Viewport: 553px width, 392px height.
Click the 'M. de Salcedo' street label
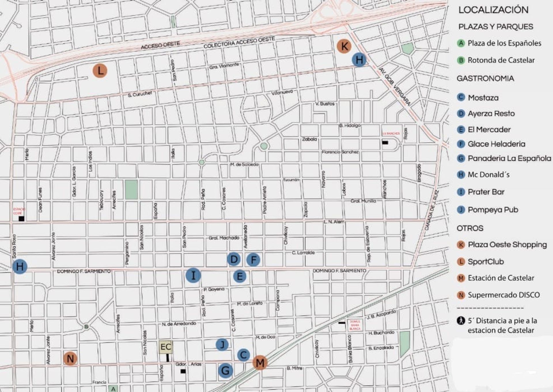[244, 164]
